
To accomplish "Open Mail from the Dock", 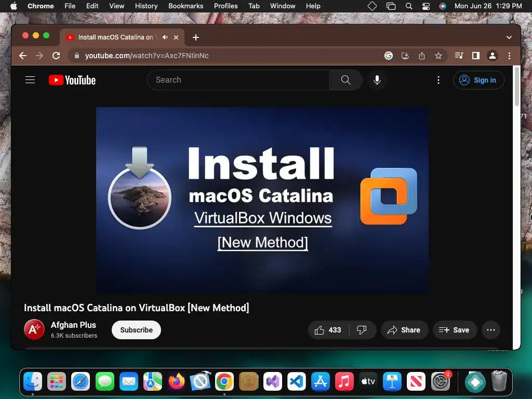I will [129, 382].
